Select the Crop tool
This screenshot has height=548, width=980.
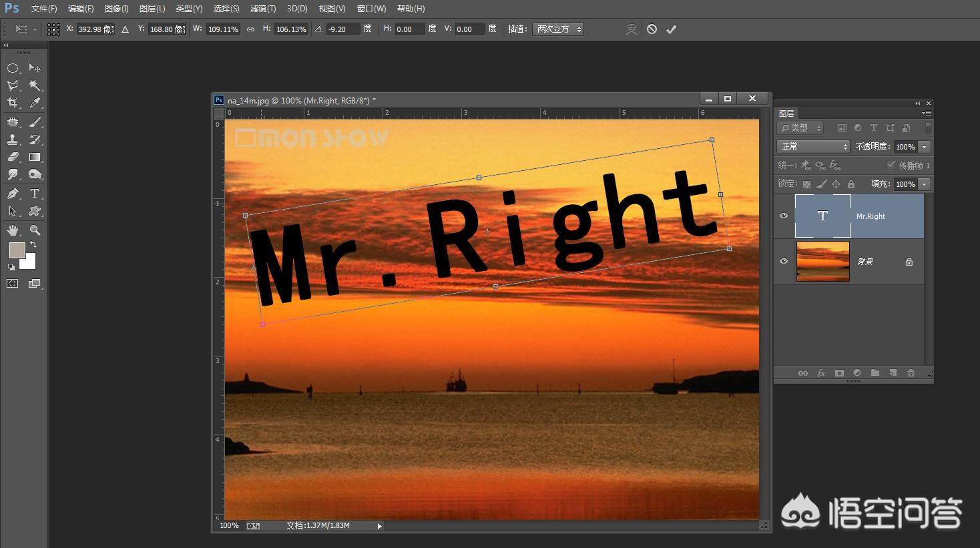(13, 103)
